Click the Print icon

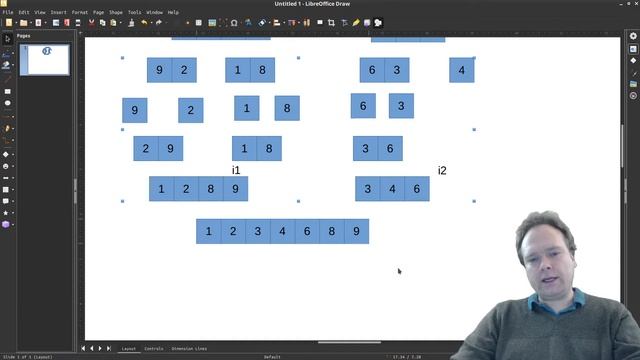pyautogui.click(x=78, y=23)
